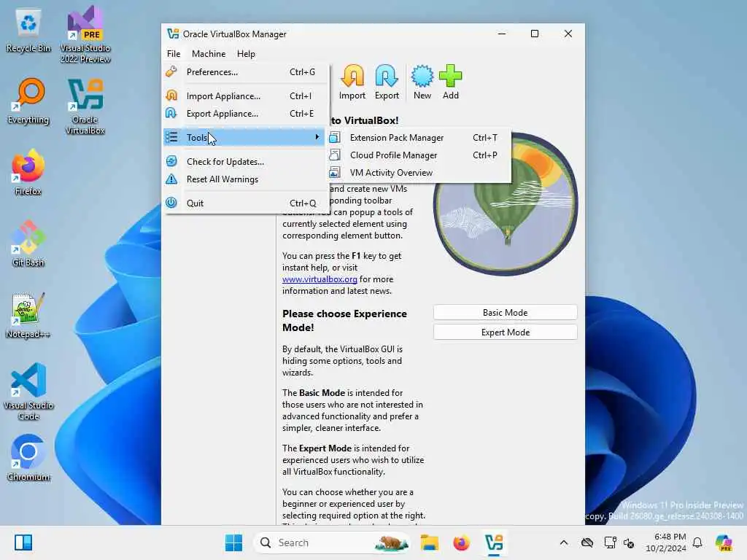
Task: Open Extension Pack Manager
Action: coord(419,138)
